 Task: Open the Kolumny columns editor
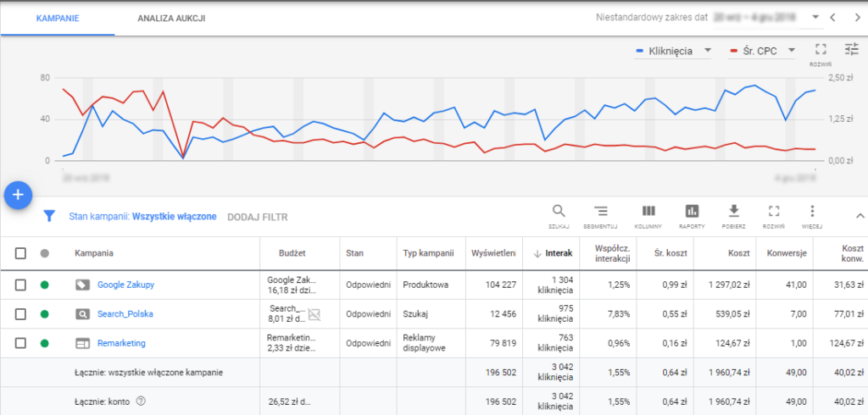pyautogui.click(x=648, y=216)
